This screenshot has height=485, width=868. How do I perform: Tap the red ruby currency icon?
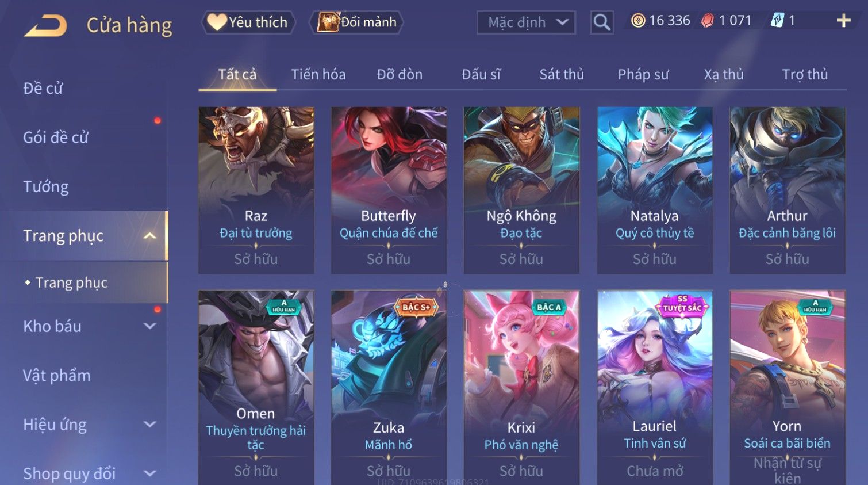pos(708,21)
